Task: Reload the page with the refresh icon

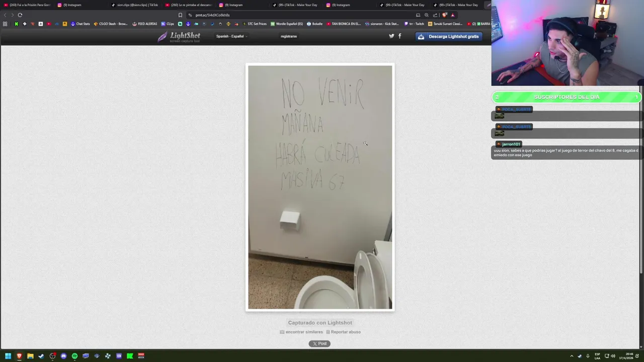Action: tap(20, 15)
